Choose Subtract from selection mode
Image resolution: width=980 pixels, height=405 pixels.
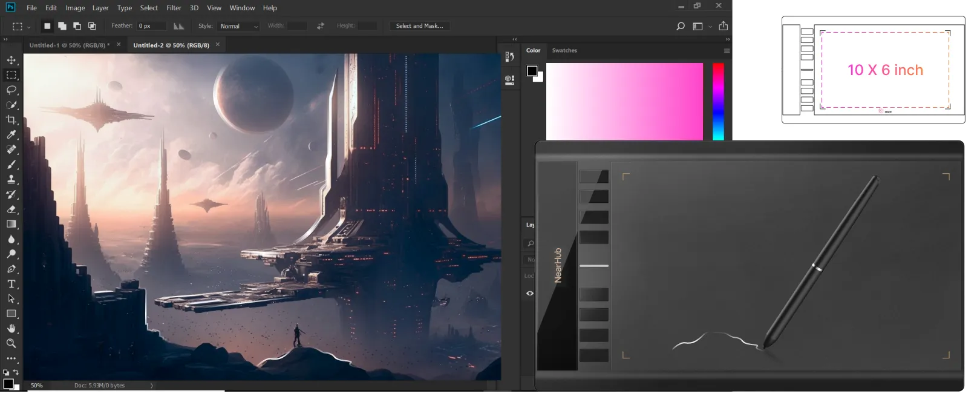coord(77,26)
